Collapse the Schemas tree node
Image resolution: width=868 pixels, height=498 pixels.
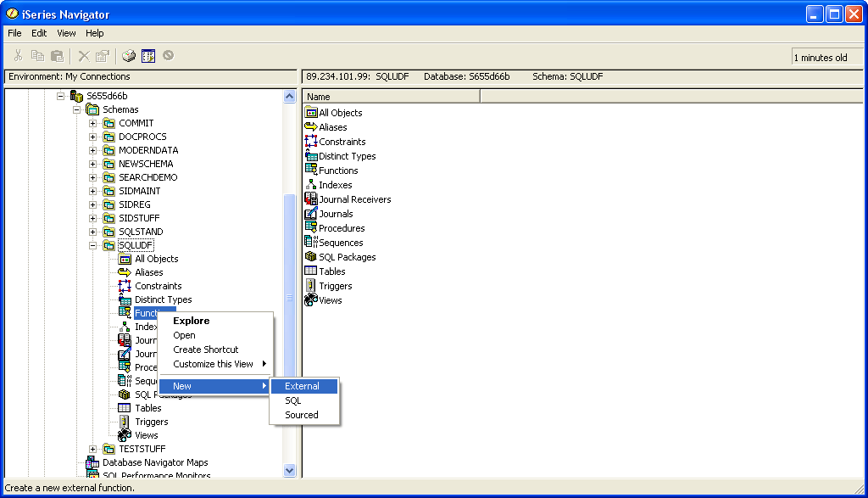click(77, 109)
